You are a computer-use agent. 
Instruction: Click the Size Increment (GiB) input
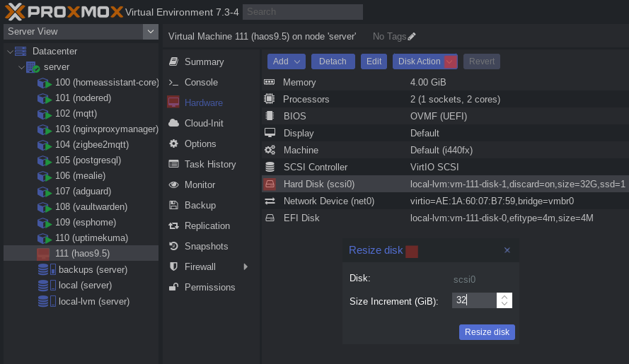pyautogui.click(x=474, y=300)
